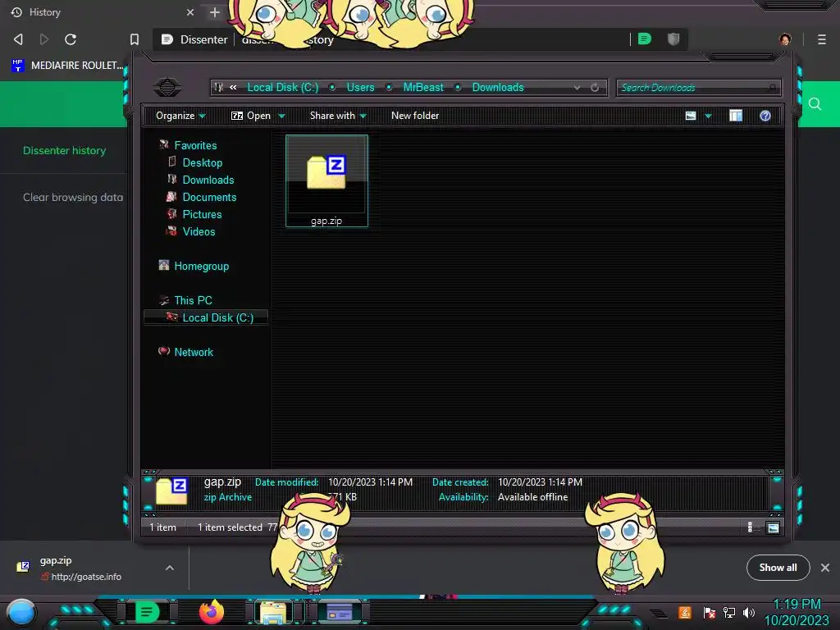Select Homegroup in the navigation pane
This screenshot has width=840, height=630.
pyautogui.click(x=201, y=267)
